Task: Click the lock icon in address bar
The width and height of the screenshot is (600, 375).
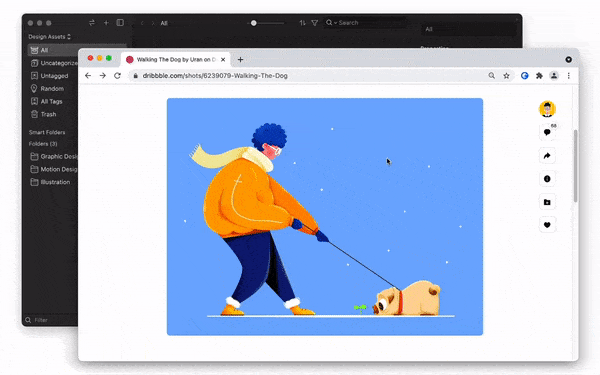Action: coord(135,76)
